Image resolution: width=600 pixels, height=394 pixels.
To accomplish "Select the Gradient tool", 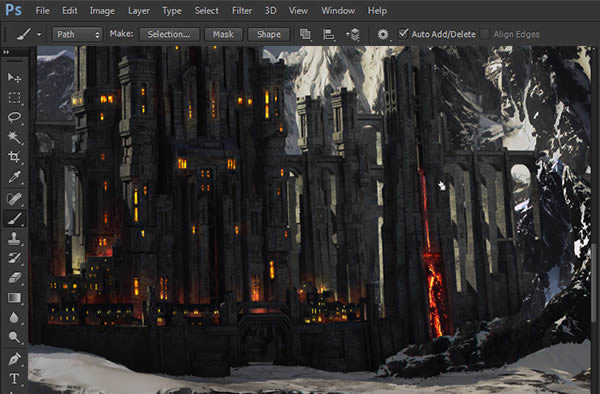I will [14, 298].
